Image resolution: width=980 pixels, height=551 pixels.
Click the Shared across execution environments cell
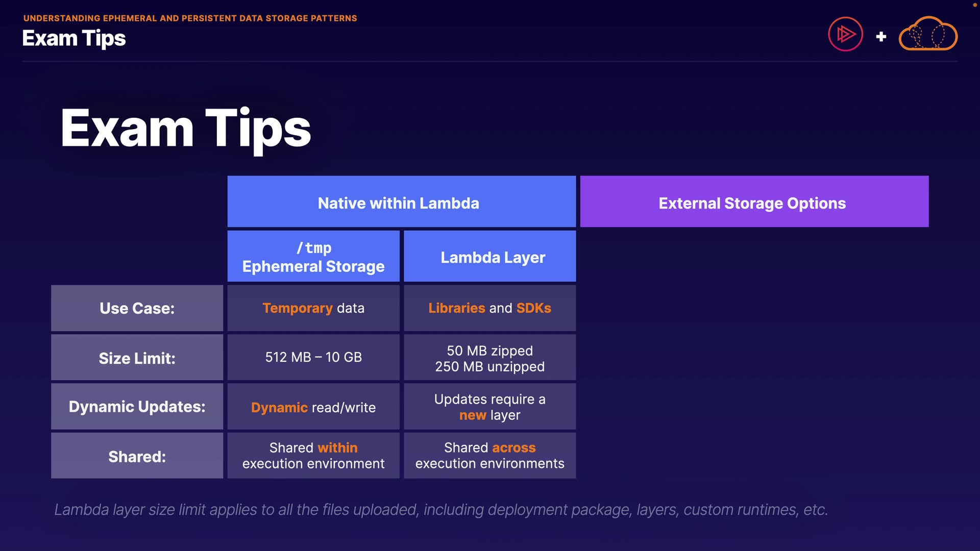coord(489,456)
